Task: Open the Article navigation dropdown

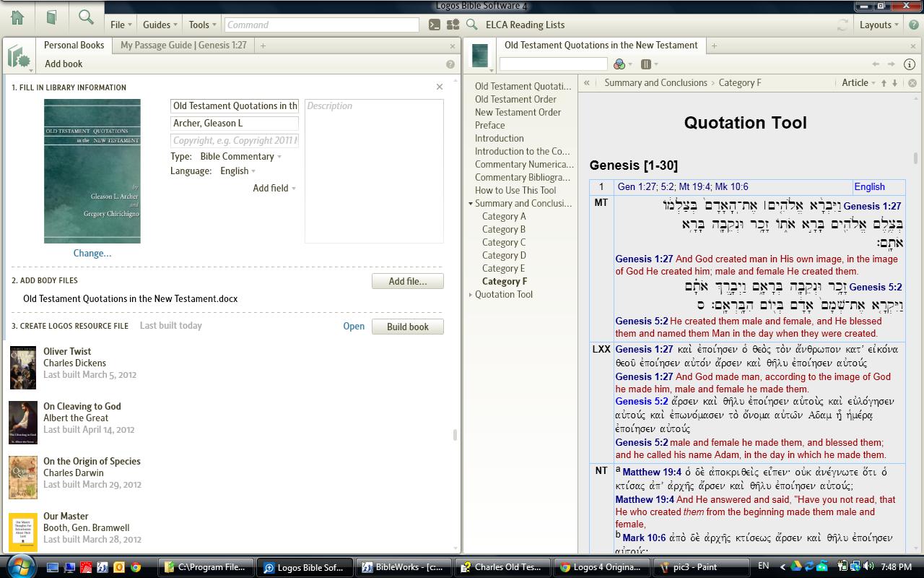Action: [x=858, y=82]
